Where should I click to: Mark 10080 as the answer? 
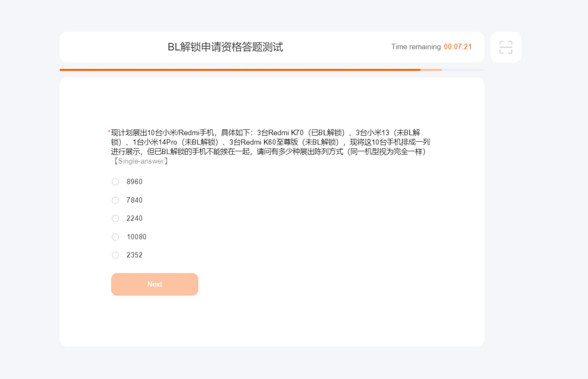115,237
